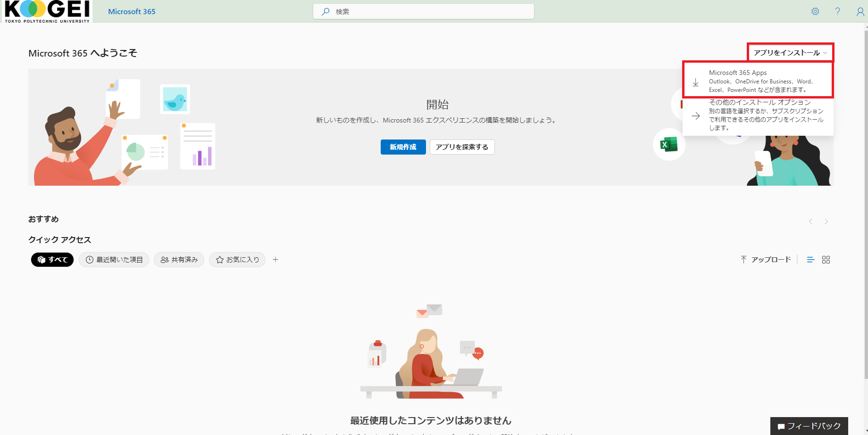The image size is (868, 435).
Task: Switch to list view icon
Action: click(x=810, y=260)
